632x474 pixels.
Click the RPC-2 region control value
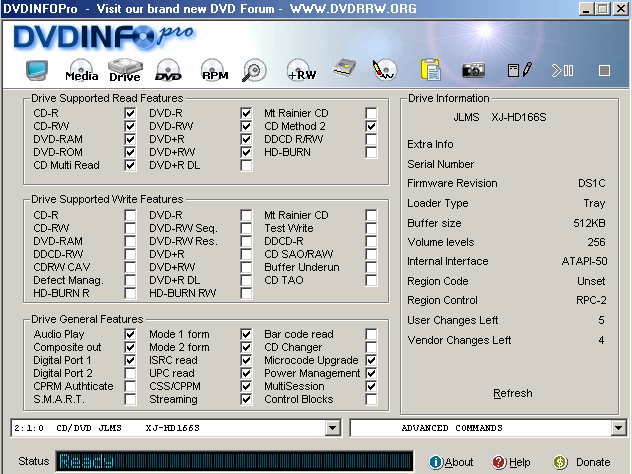tap(591, 300)
